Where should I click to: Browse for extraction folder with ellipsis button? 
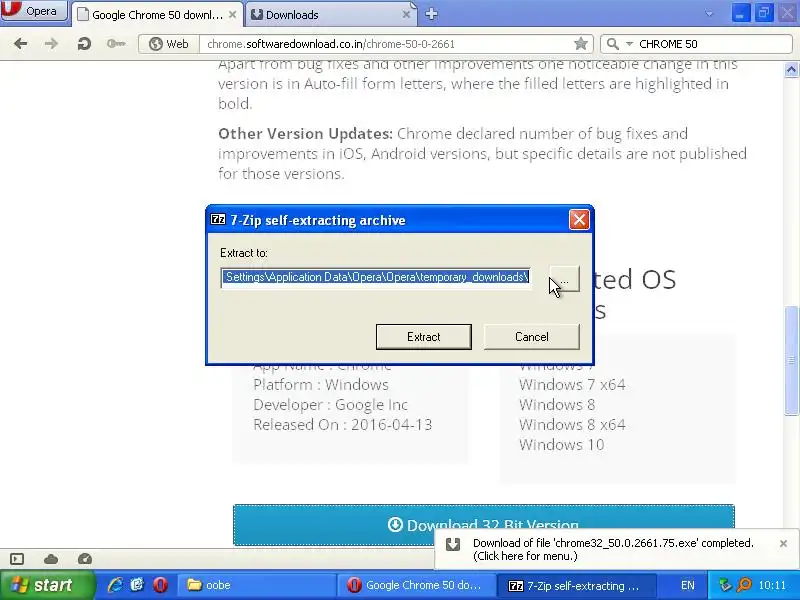click(x=565, y=280)
